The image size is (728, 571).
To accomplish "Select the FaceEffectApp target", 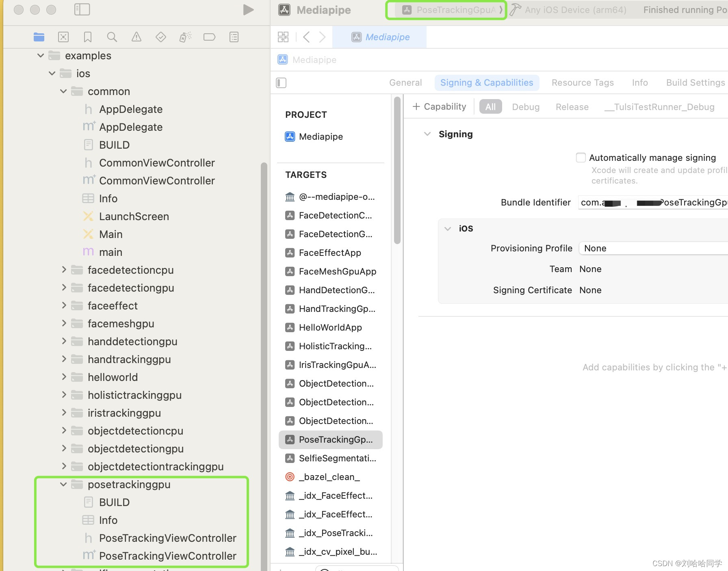I will pyautogui.click(x=323, y=253).
